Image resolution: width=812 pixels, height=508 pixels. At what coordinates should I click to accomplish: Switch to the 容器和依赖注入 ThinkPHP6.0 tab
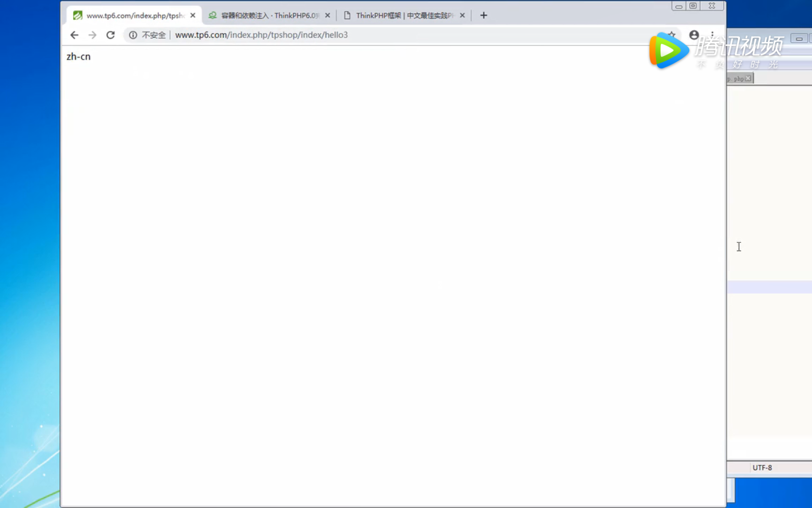point(270,15)
